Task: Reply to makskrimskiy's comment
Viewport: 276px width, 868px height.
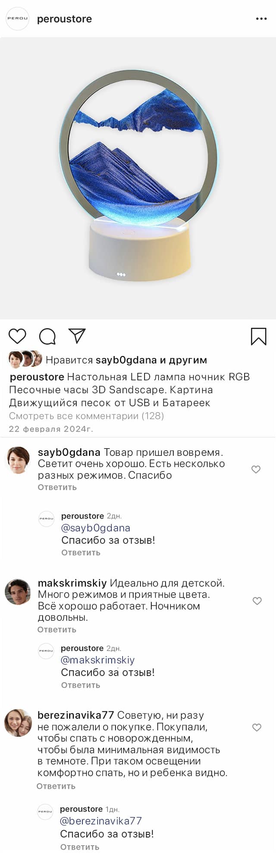Action: click(57, 630)
